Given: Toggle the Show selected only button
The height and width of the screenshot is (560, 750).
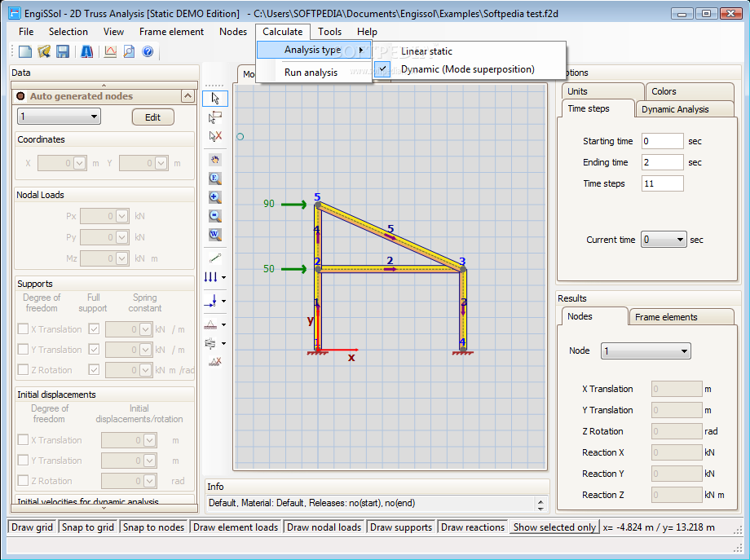Looking at the screenshot, I should pos(554,527).
